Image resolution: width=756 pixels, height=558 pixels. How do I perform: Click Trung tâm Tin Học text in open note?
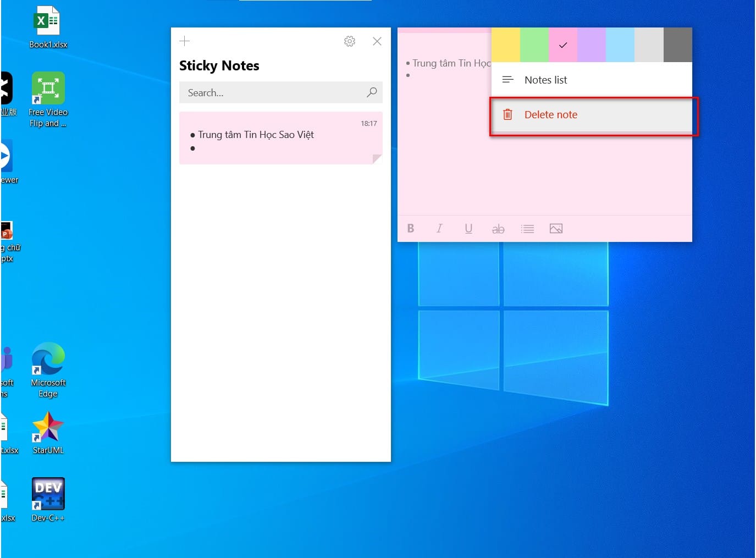(451, 63)
